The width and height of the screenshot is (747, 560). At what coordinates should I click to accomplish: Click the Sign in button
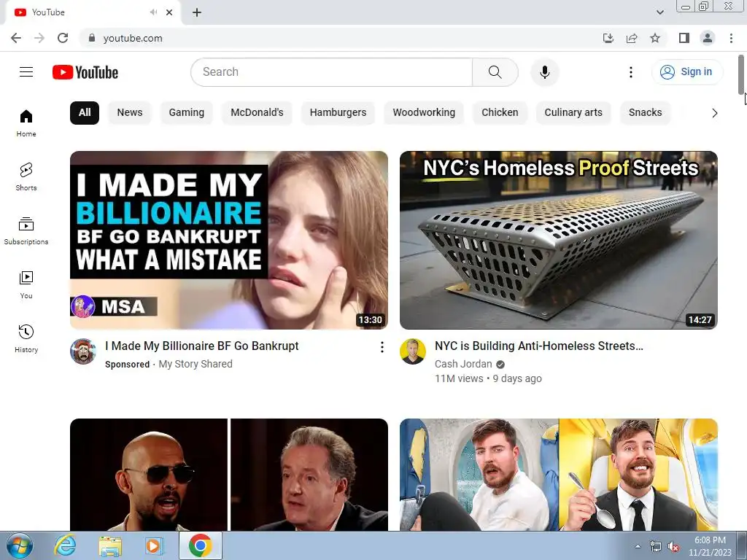coord(686,72)
